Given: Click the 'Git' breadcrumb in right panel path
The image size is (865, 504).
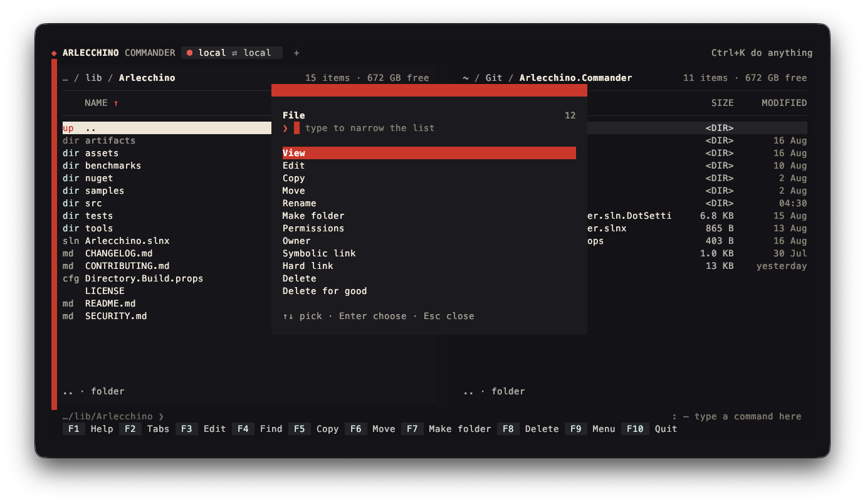Looking at the screenshot, I should tap(494, 78).
